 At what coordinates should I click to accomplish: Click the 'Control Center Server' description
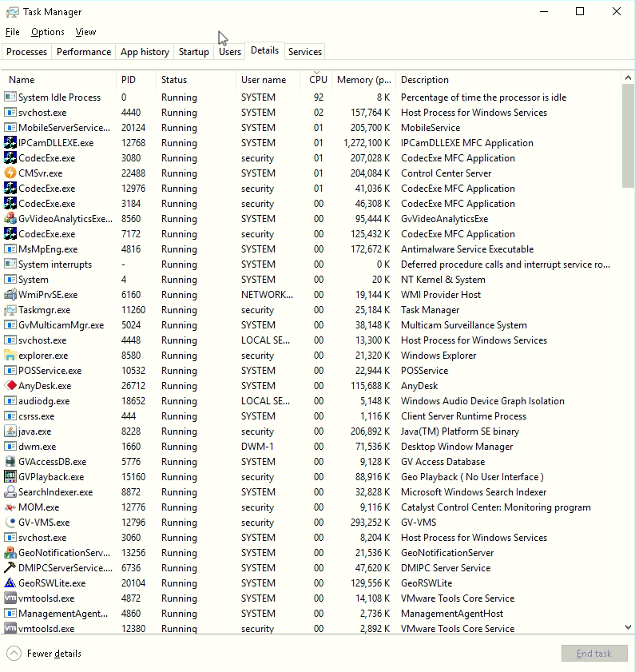[x=446, y=173]
